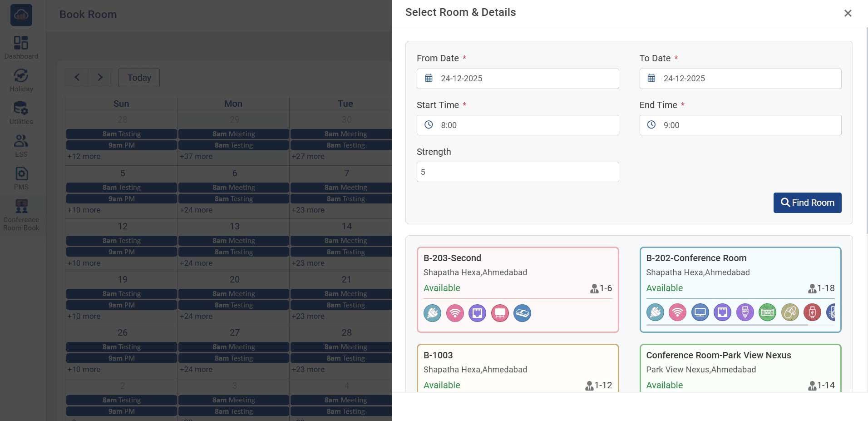
Task: Click the Wi-Fi amenity icon in B-203-Second
Action: point(455,313)
